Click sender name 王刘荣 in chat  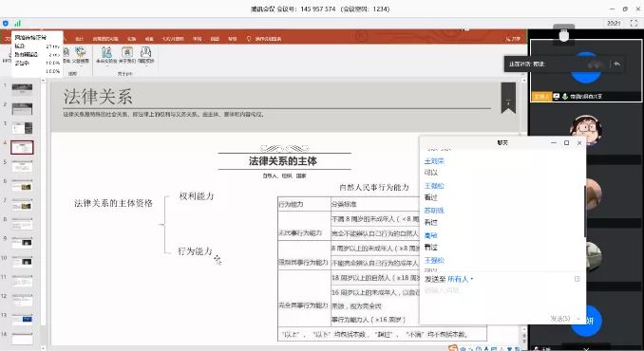pos(434,161)
